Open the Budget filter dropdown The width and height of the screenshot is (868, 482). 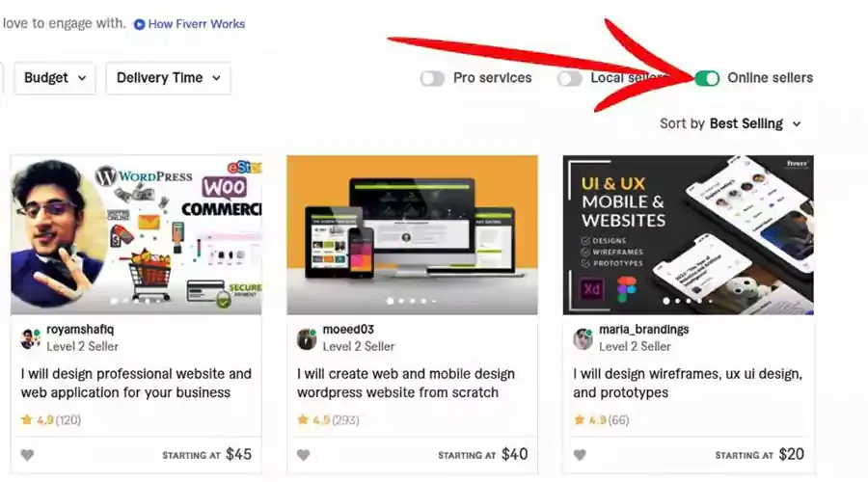pyautogui.click(x=55, y=78)
